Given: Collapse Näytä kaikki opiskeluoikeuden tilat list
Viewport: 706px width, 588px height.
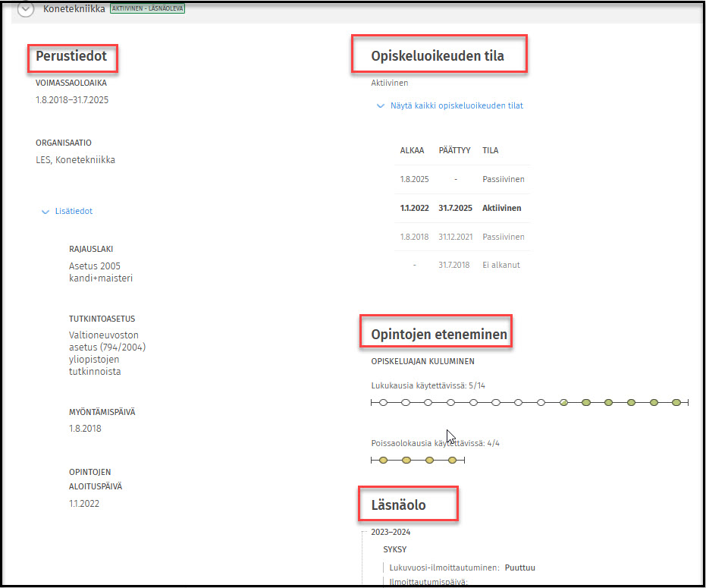Looking at the screenshot, I should point(456,105).
